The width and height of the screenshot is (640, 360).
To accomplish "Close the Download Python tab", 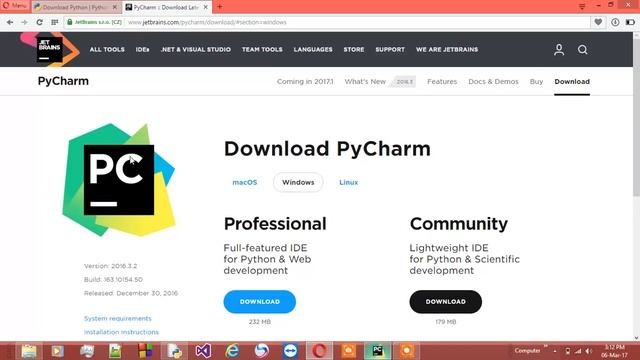I will [115, 7].
